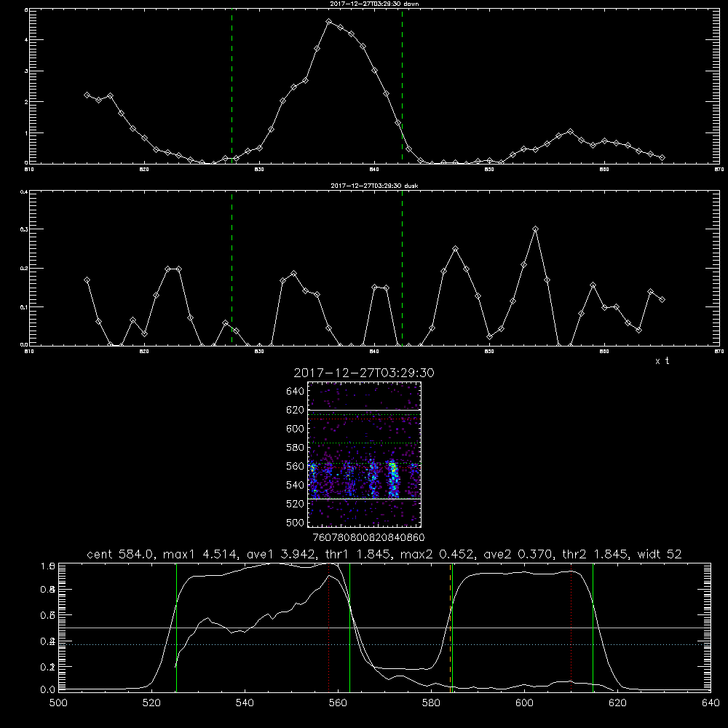Click the red dotted line near 558 in bottom plot
Image resolution: width=728 pixels, height=728 pixels.
329,627
